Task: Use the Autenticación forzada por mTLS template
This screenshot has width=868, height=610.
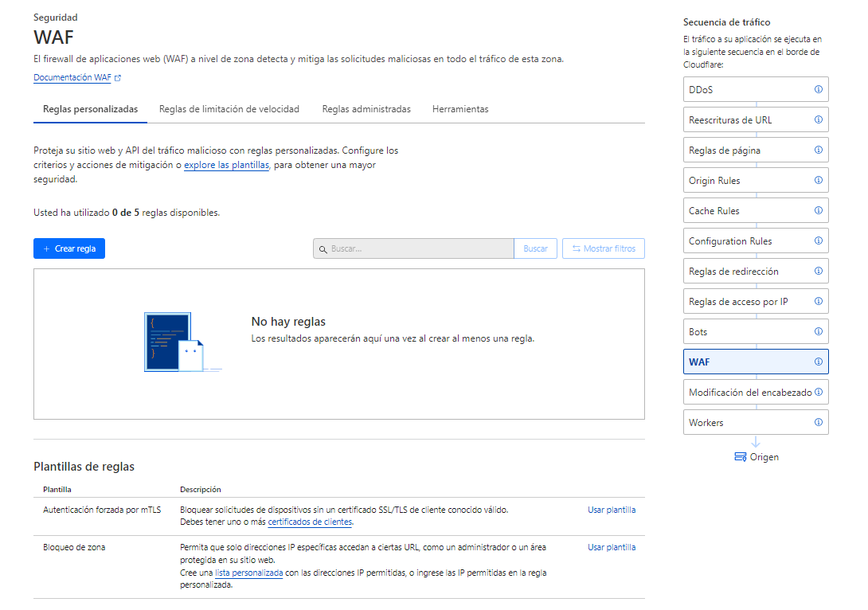Action: 612,510
